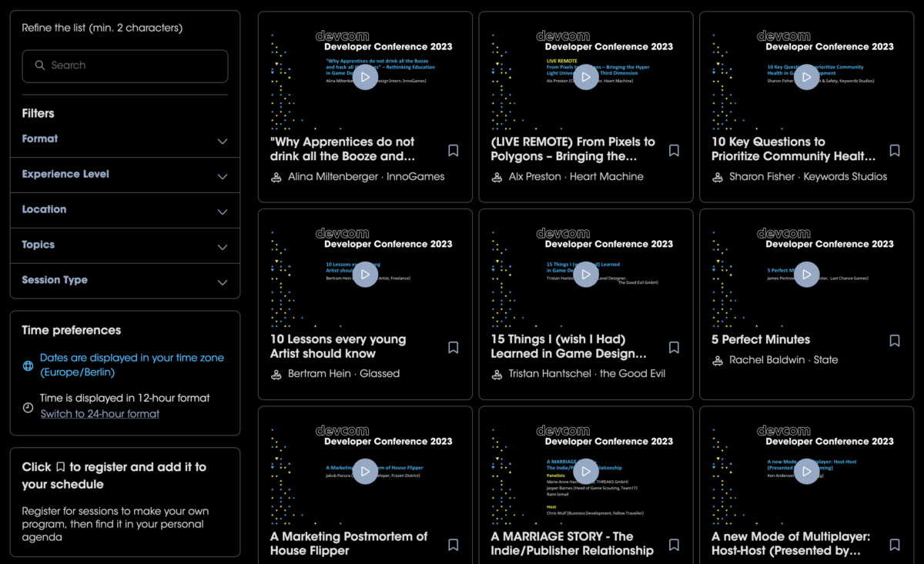Screen dimensions: 924x564
Task: Play the From Pixels to Polygons session video
Action: pyautogui.click(x=586, y=77)
